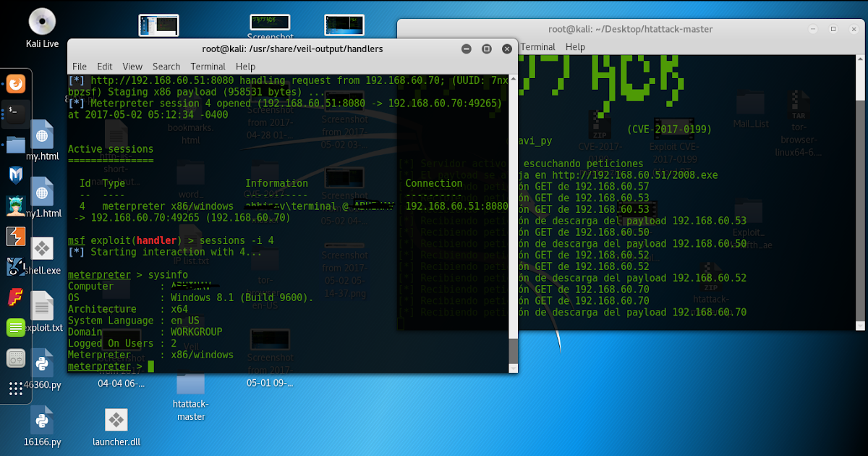Click the 'en_US' system language value
This screenshot has width=868, height=456.
click(x=184, y=321)
